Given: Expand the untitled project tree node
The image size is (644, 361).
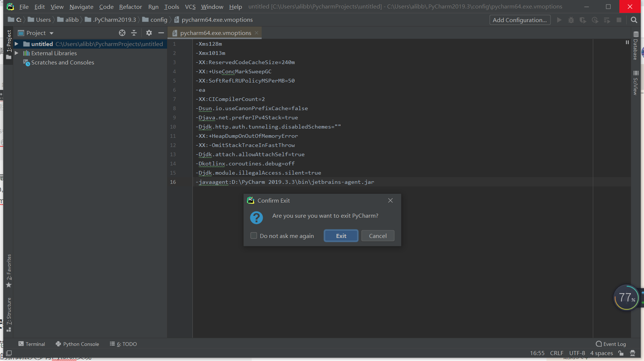Looking at the screenshot, I should tap(16, 44).
